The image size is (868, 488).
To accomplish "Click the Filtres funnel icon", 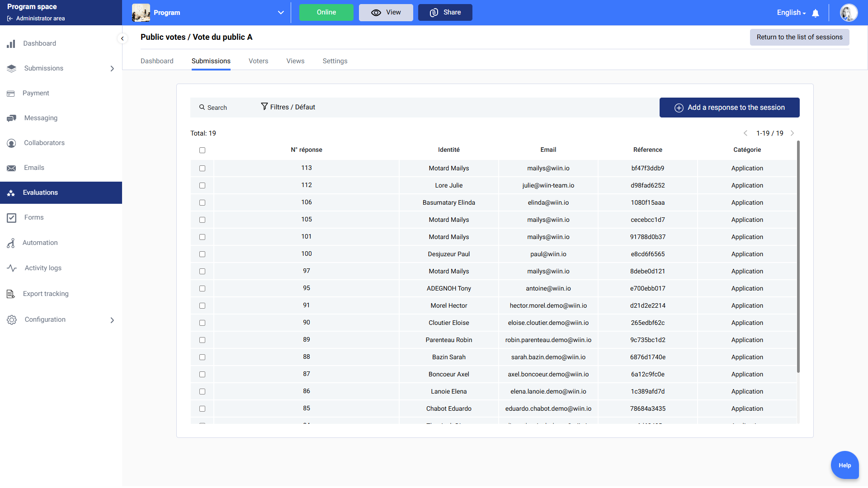I will click(264, 107).
